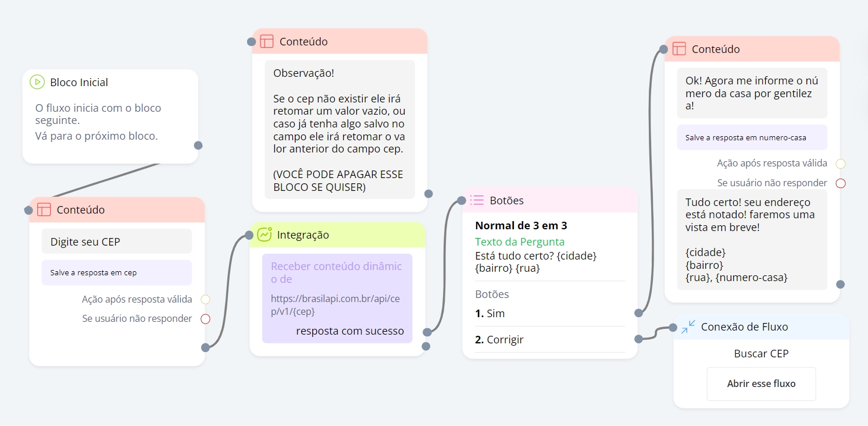Click the Salve a resposta em cep field
The width and height of the screenshot is (868, 426).
click(116, 272)
